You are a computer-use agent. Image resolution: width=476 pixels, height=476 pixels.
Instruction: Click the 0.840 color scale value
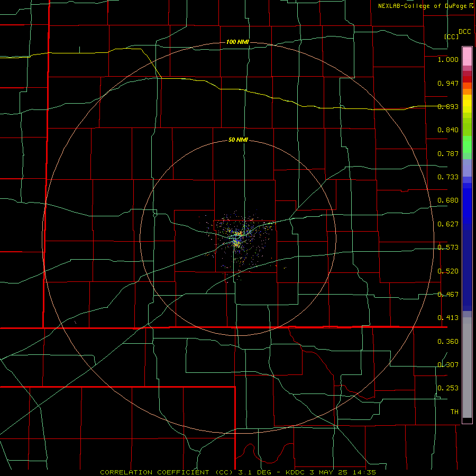pyautogui.click(x=448, y=130)
